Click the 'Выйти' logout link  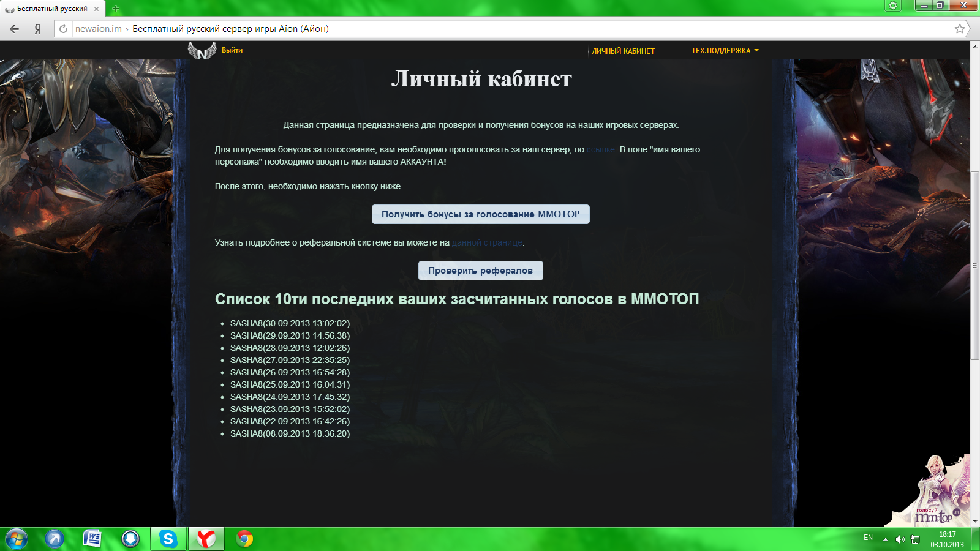point(232,50)
